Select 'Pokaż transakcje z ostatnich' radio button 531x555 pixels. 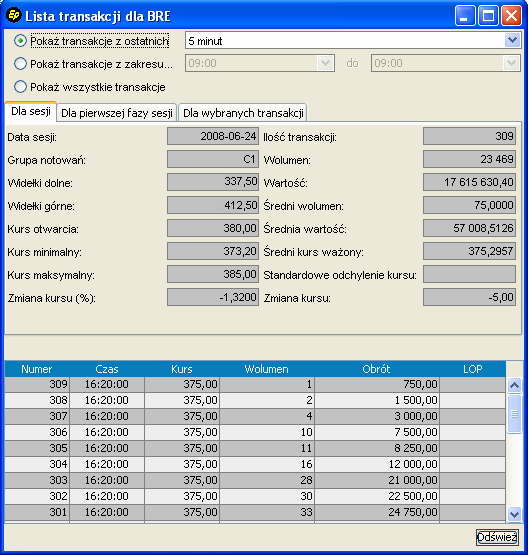click(21, 41)
